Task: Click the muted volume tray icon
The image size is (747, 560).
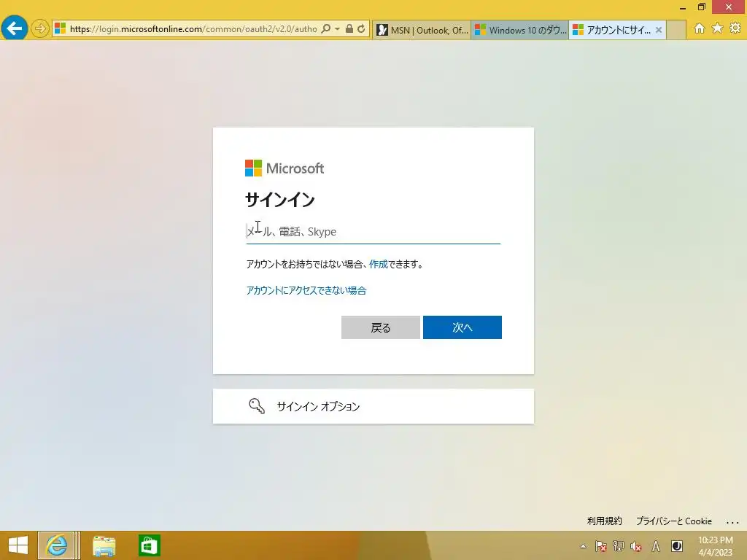Action: click(635, 546)
